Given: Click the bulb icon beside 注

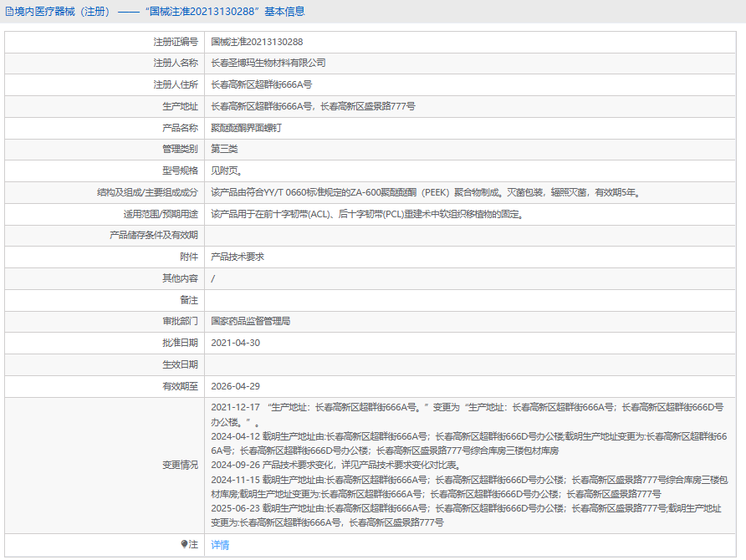Looking at the screenshot, I should tap(185, 544).
